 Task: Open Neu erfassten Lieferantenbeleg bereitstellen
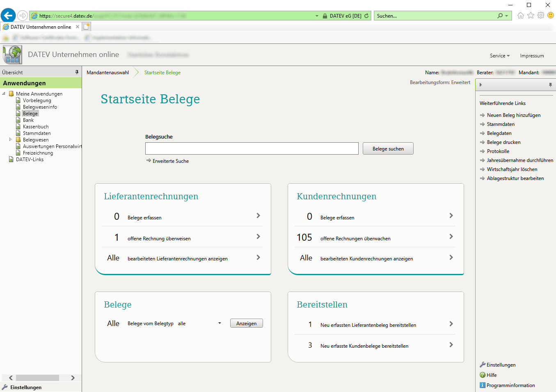point(375,324)
